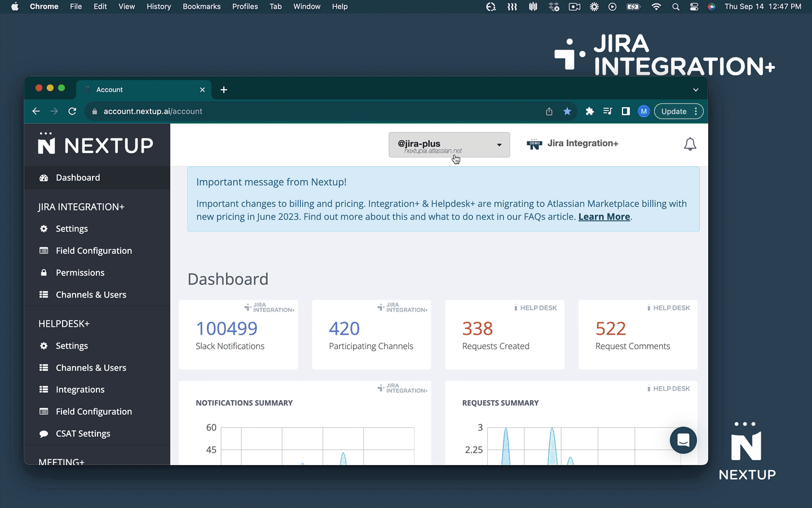Open the File menu
This screenshot has width=812, height=508.
coord(76,7)
